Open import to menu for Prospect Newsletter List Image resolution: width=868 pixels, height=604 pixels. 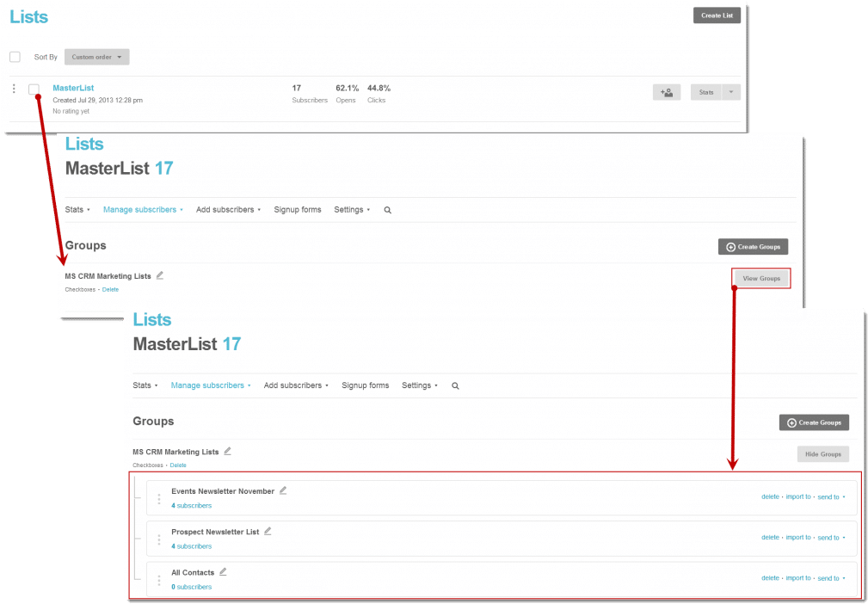[x=797, y=538]
